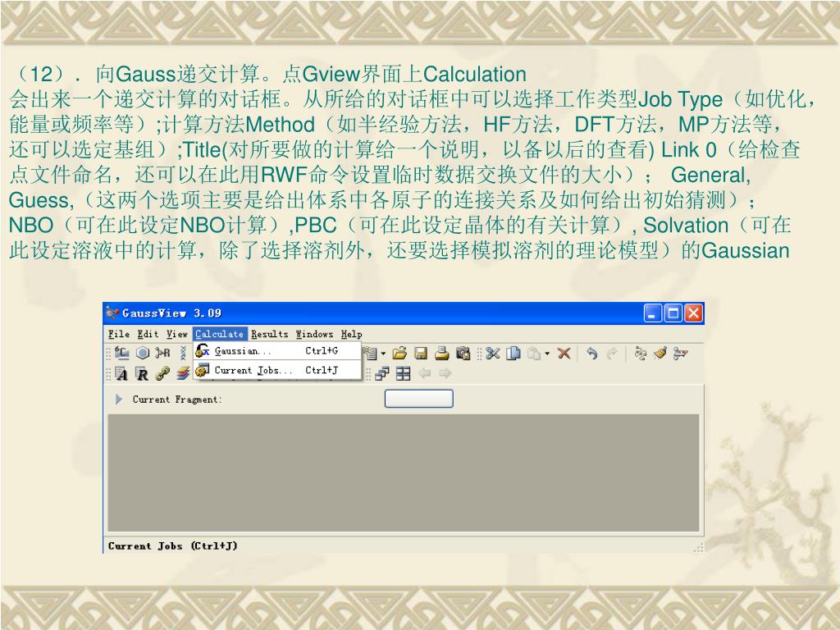Expand the Paste dropdown arrow
The width and height of the screenshot is (840, 630).
[x=547, y=354]
